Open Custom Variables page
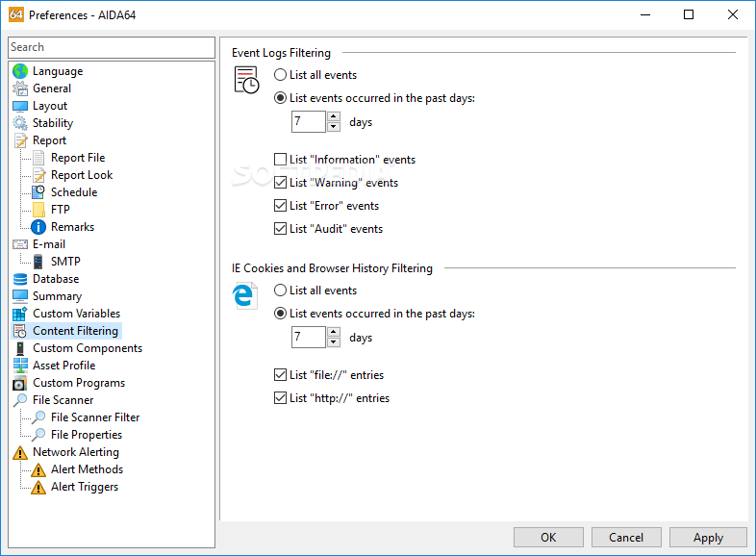The width and height of the screenshot is (756, 556). (x=76, y=314)
